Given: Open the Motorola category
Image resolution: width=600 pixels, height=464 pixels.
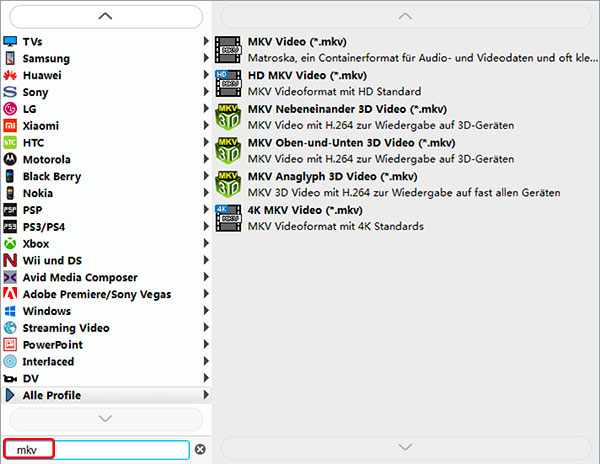Looking at the screenshot, I should 106,159.
